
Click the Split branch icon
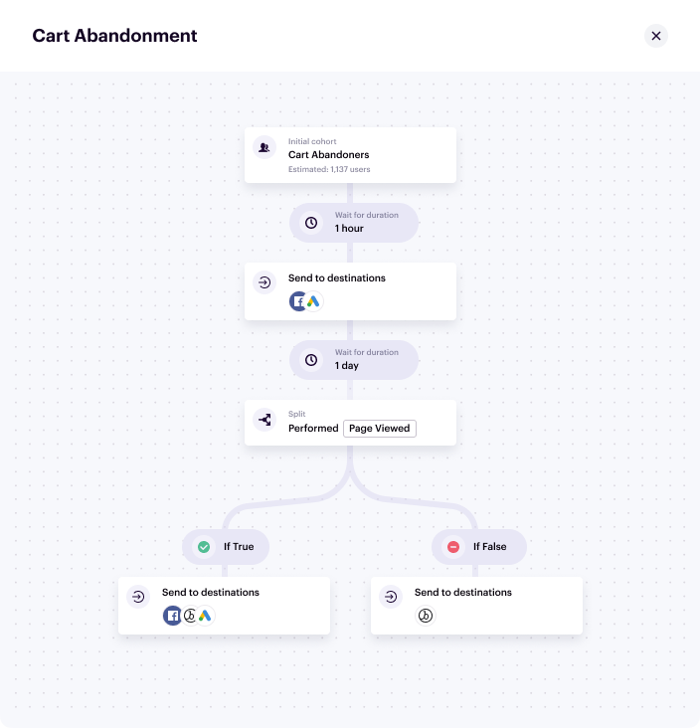click(x=264, y=420)
